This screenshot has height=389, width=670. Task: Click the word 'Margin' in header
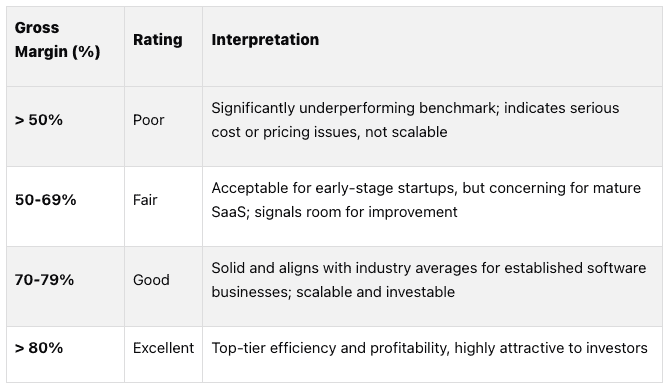click(x=41, y=52)
